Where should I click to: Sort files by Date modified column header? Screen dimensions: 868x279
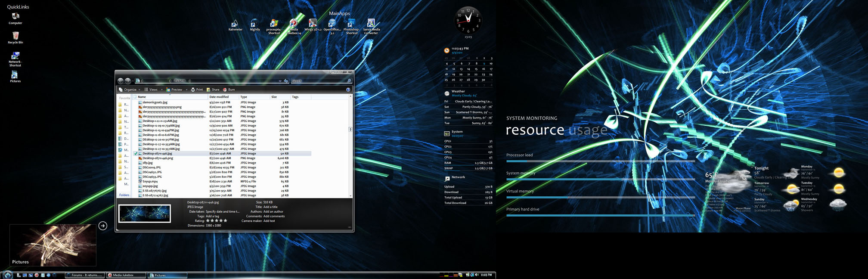[223, 97]
